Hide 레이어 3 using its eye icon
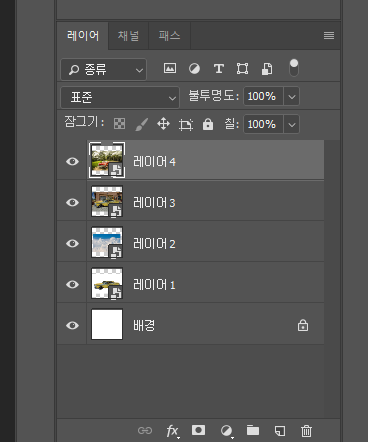 tap(72, 202)
